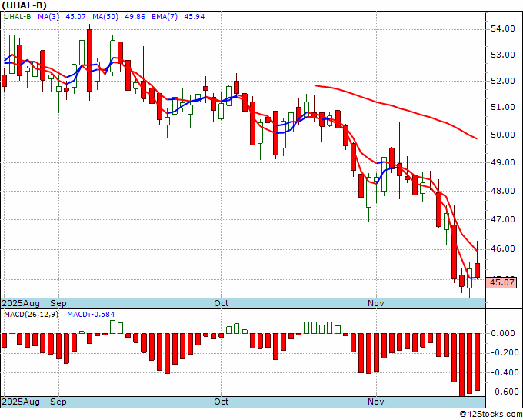523x420 pixels.
Task: Click the 49.00 price axis label
Action: [503, 162]
